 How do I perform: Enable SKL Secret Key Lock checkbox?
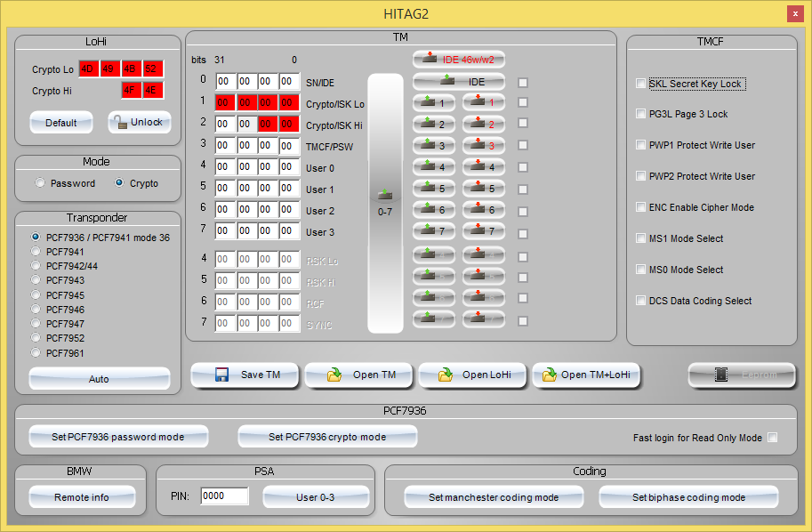(x=640, y=83)
